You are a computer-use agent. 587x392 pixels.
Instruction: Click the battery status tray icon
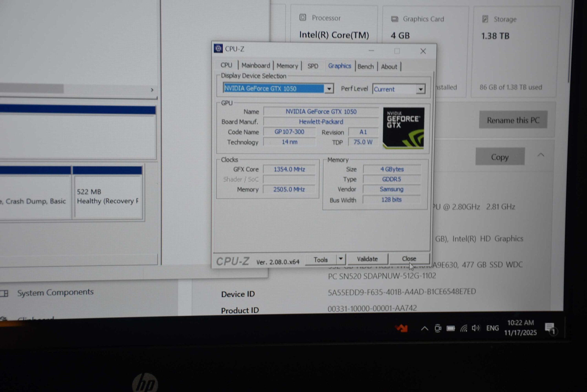tap(451, 328)
